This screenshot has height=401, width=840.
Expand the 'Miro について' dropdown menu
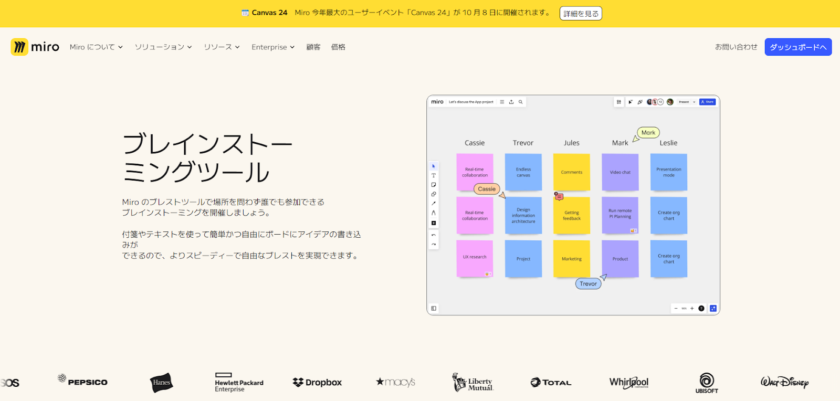click(x=96, y=47)
